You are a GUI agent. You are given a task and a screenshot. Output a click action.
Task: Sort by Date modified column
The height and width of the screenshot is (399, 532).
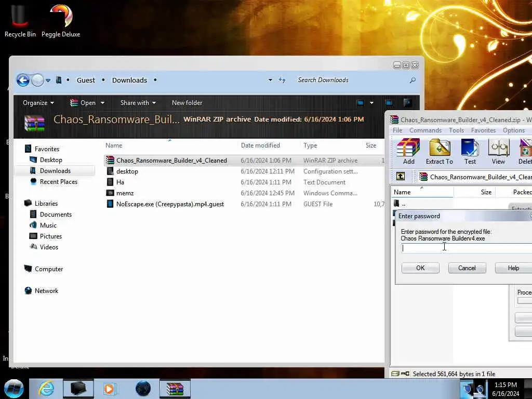pos(260,145)
